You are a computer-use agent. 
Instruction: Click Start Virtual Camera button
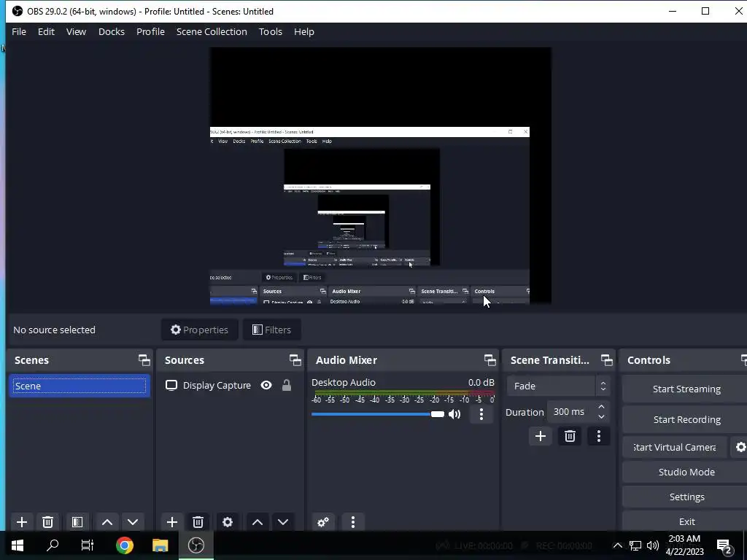click(x=675, y=447)
